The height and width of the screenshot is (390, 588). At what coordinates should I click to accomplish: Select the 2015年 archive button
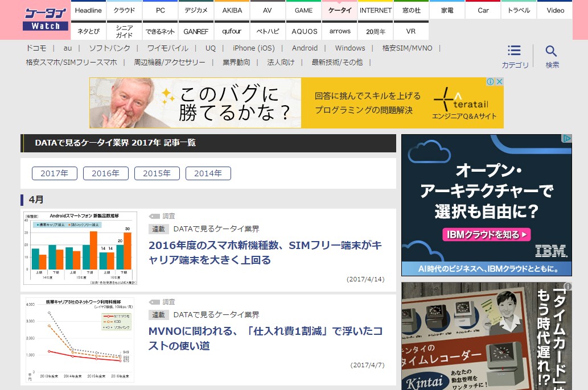(157, 173)
